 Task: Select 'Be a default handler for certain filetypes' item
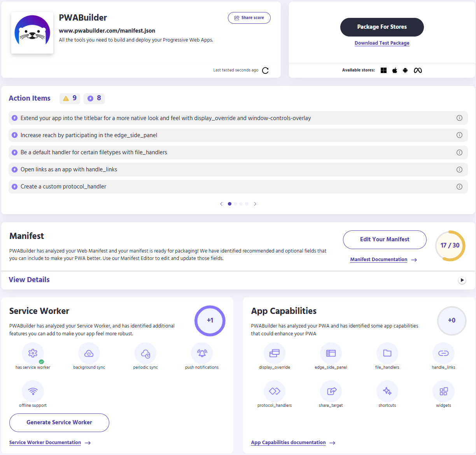(x=238, y=152)
